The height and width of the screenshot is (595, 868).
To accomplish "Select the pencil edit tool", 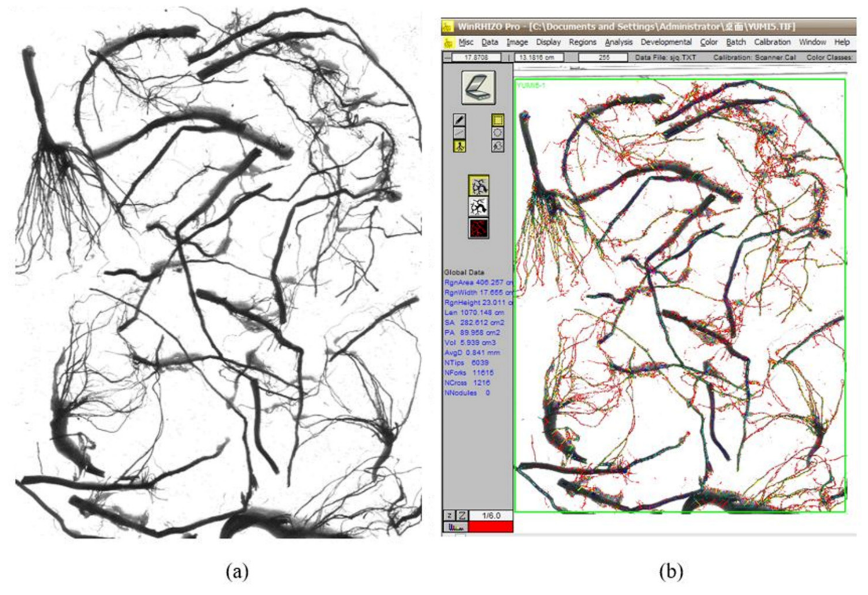I will pos(460,120).
